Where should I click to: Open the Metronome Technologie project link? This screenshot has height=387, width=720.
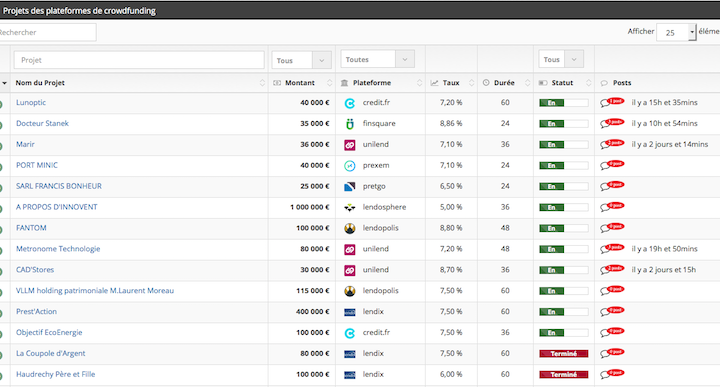pos(58,248)
